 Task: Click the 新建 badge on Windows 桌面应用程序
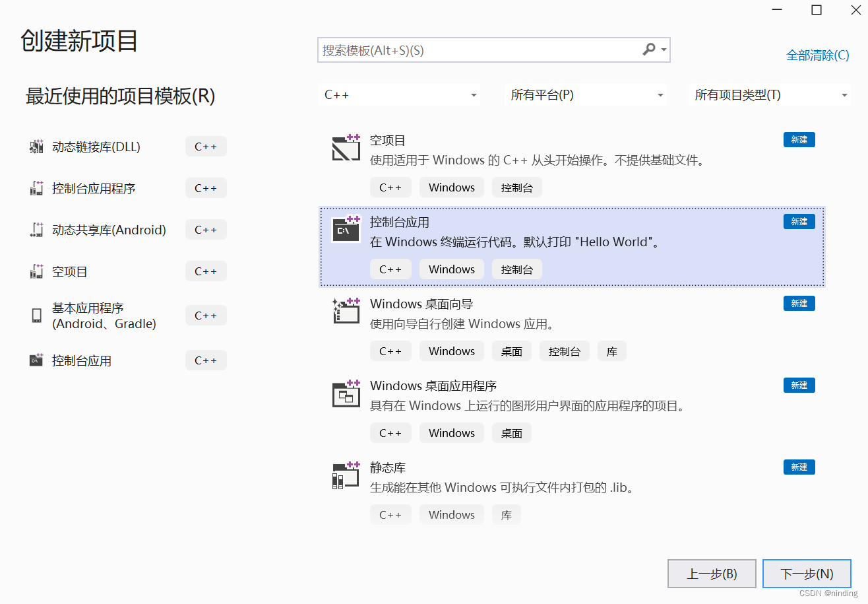point(799,385)
